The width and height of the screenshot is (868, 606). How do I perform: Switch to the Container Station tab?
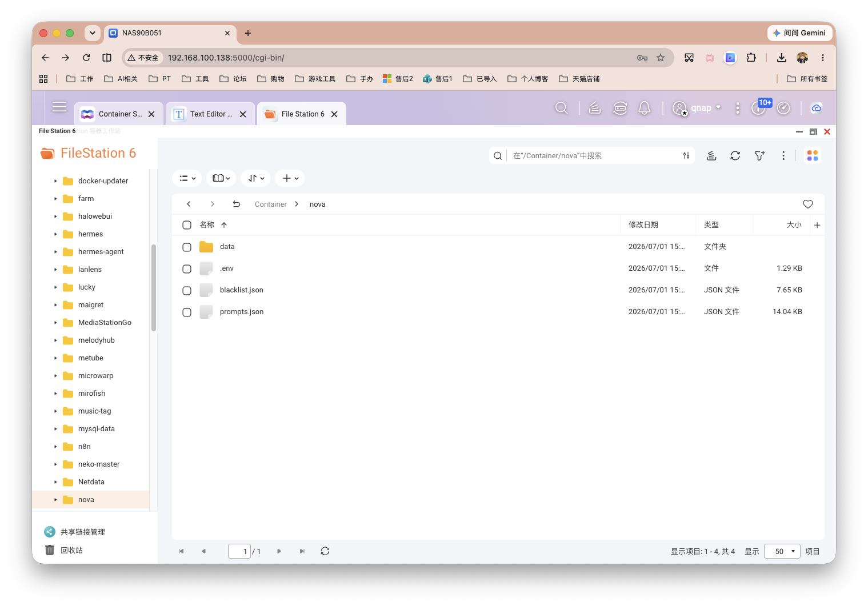[119, 114]
